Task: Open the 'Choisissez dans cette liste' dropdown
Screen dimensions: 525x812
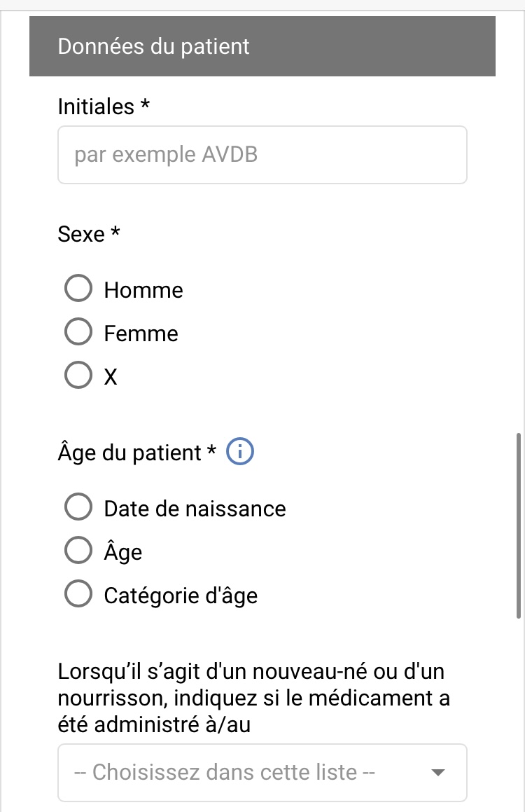Action: tap(252, 773)
